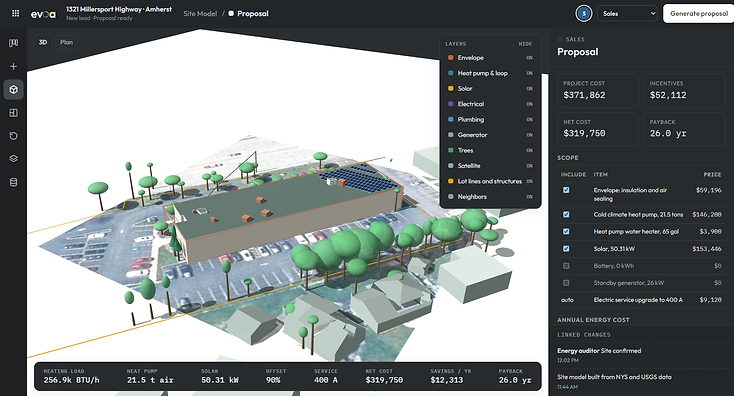The image size is (734, 396).
Task: Click the $153,446 solar price
Action: pos(707,249)
